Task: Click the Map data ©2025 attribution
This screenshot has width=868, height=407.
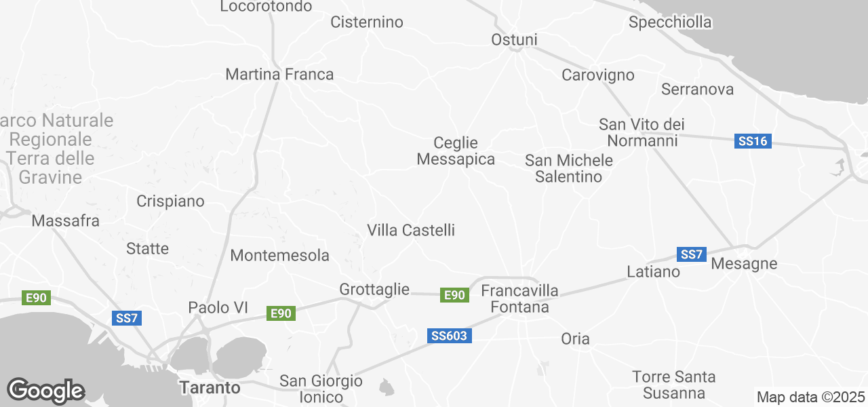Action: pos(811,397)
